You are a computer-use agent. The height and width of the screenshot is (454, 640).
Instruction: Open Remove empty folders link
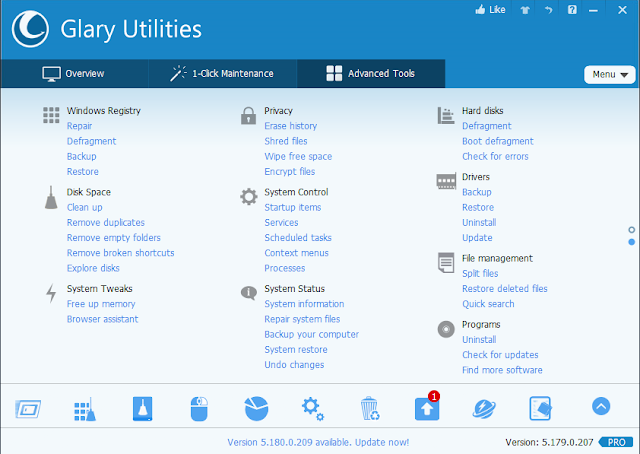pyautogui.click(x=113, y=238)
